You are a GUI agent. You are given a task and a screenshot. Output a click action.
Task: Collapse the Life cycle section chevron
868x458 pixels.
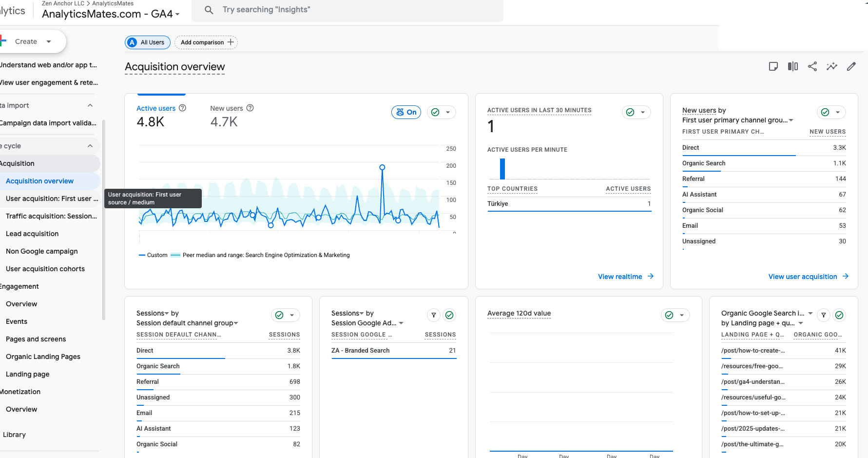pyautogui.click(x=90, y=146)
